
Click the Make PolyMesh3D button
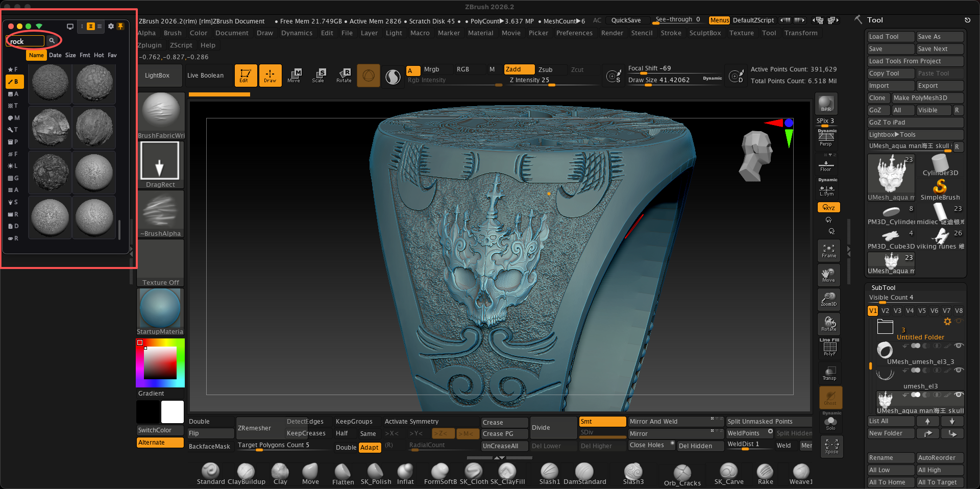coord(927,98)
